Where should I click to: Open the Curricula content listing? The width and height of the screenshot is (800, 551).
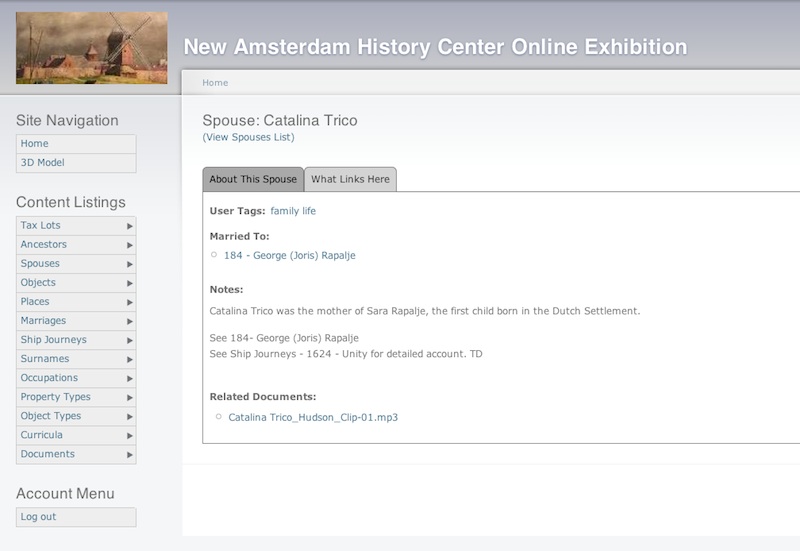(x=41, y=435)
